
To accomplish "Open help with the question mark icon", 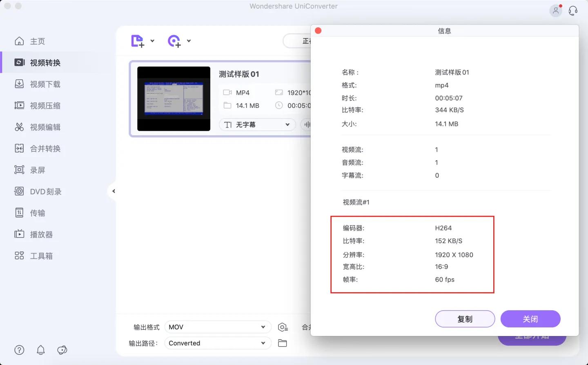I will coord(19,350).
